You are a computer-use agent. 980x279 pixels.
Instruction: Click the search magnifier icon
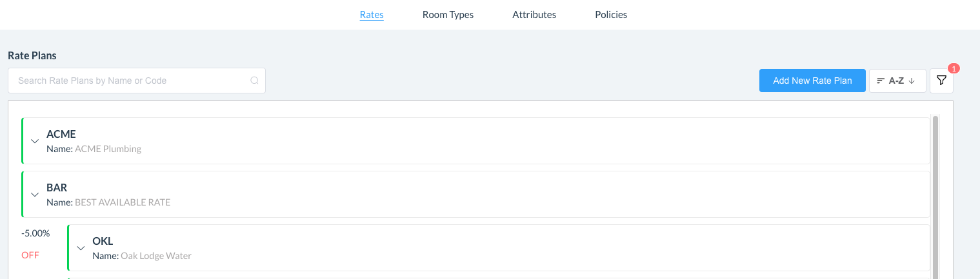tap(254, 81)
